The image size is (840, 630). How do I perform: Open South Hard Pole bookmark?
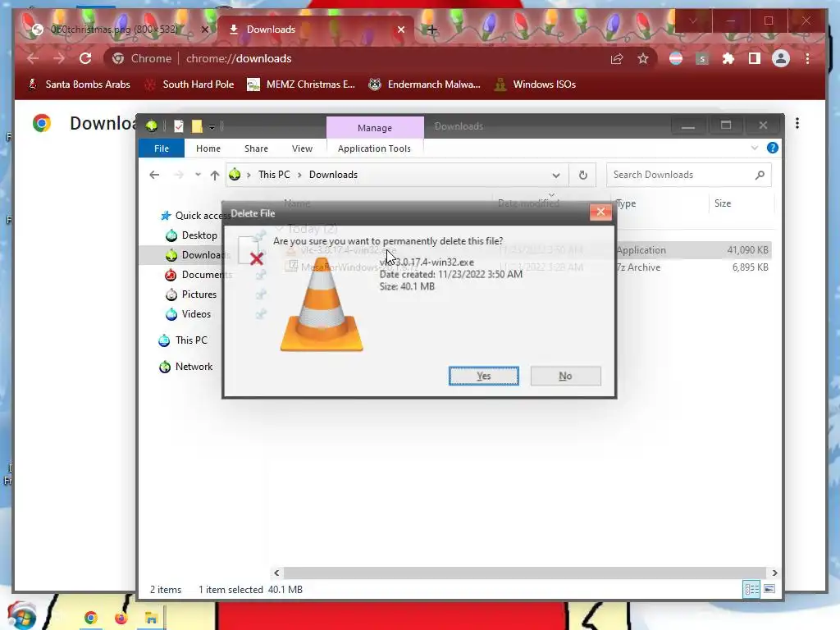tap(190, 84)
